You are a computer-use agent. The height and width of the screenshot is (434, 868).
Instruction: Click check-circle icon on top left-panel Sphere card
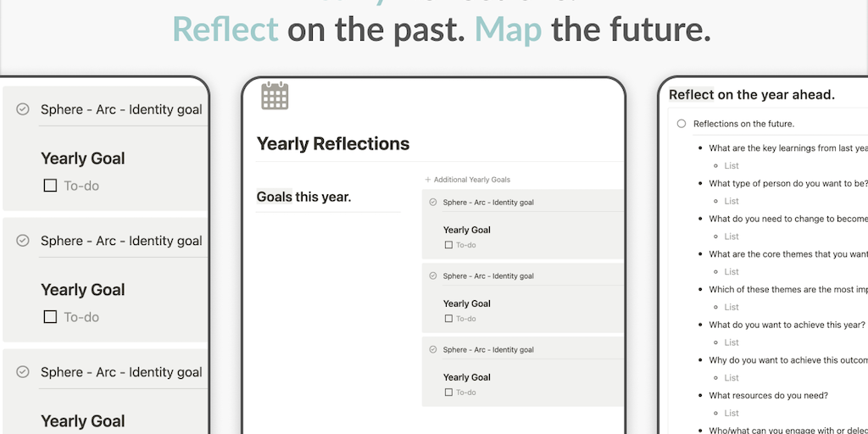pyautogui.click(x=24, y=109)
